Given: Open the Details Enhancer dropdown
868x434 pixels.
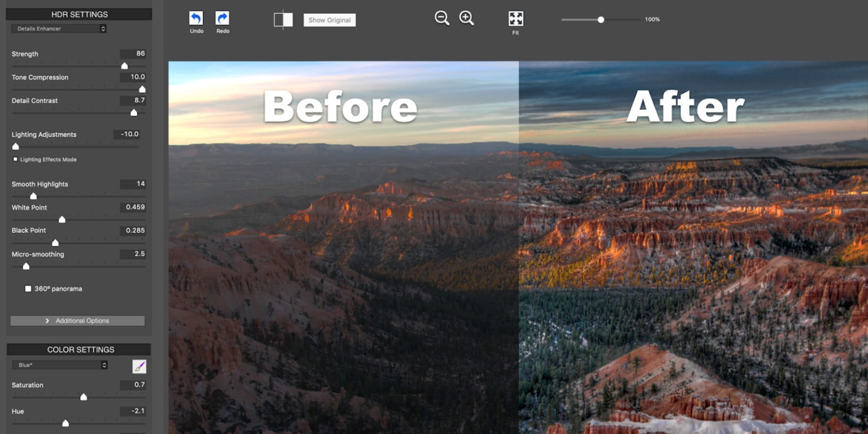Looking at the screenshot, I should [59, 29].
